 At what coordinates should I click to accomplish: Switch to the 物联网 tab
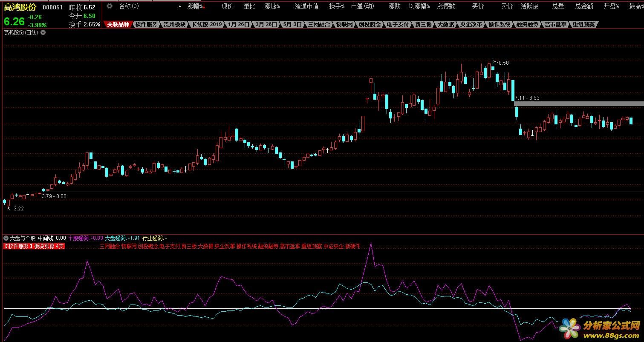tap(344, 24)
